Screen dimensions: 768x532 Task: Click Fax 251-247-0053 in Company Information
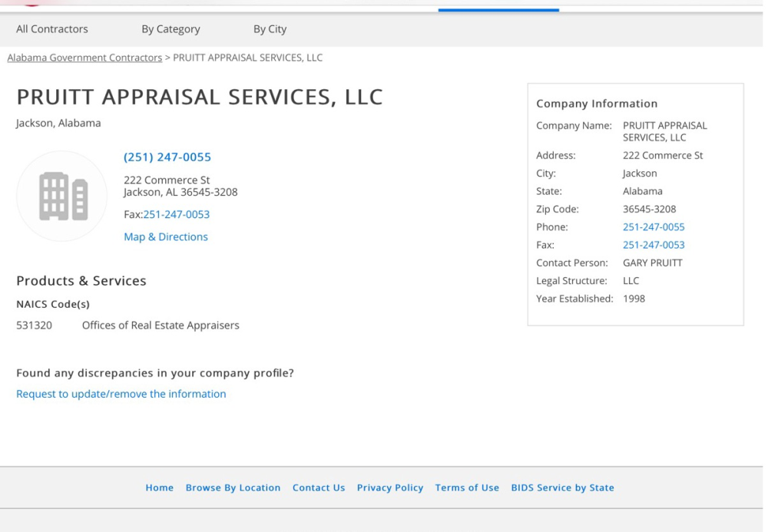[x=654, y=245]
